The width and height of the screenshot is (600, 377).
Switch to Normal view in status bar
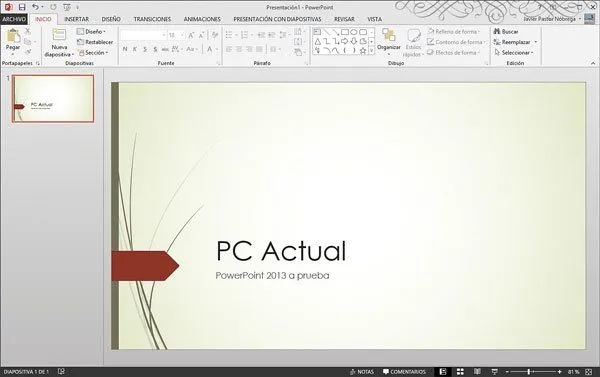(x=443, y=372)
